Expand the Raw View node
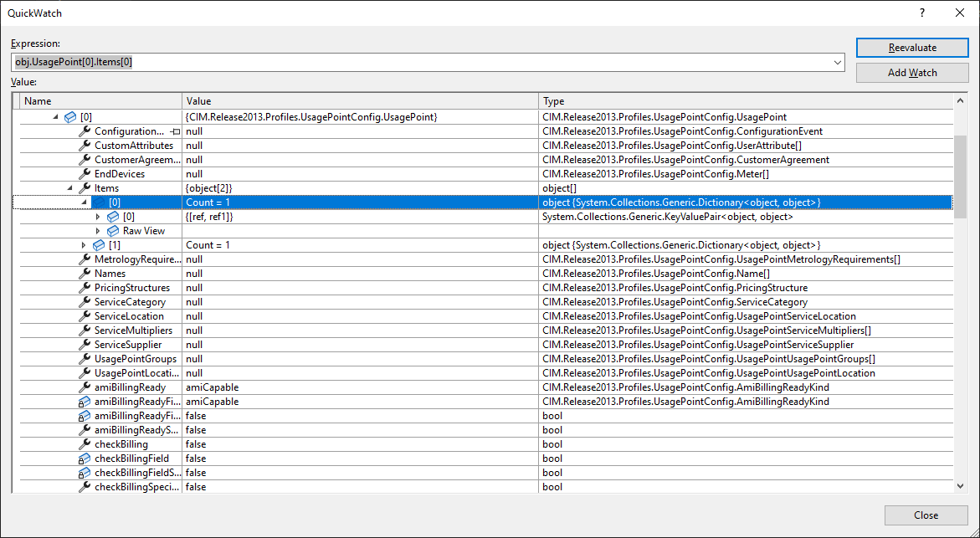Screen dimensions: 980x538 [99, 231]
